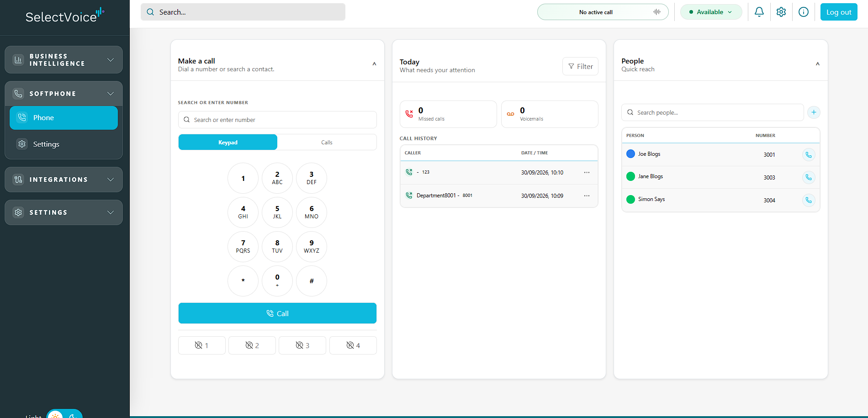Select line 4 button

353,345
